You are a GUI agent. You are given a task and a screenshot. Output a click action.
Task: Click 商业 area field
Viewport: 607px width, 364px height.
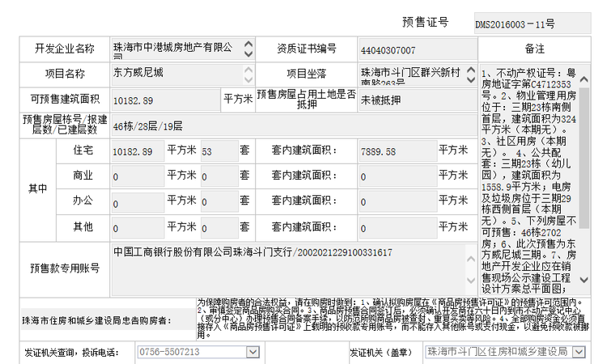[x=138, y=176]
